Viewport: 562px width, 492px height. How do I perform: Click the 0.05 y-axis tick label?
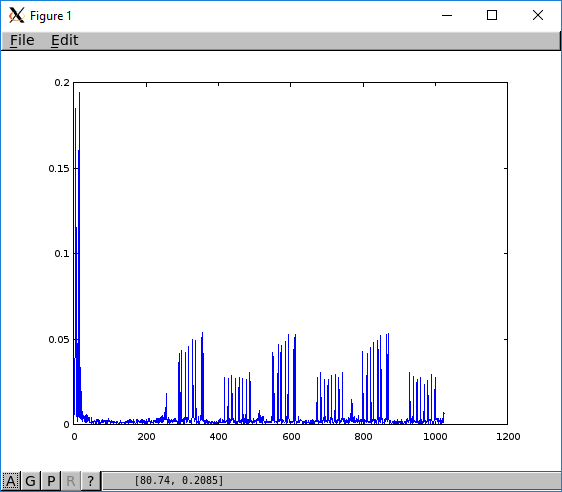[59, 339]
